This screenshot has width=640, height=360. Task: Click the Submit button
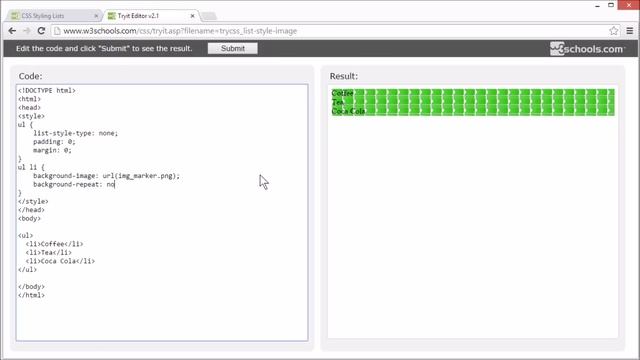[233, 48]
